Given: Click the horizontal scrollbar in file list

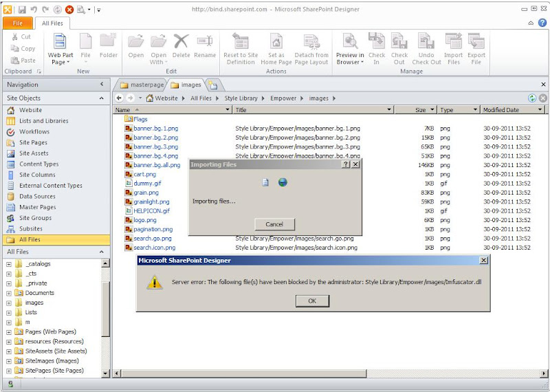Looking at the screenshot, I should click(245, 373).
